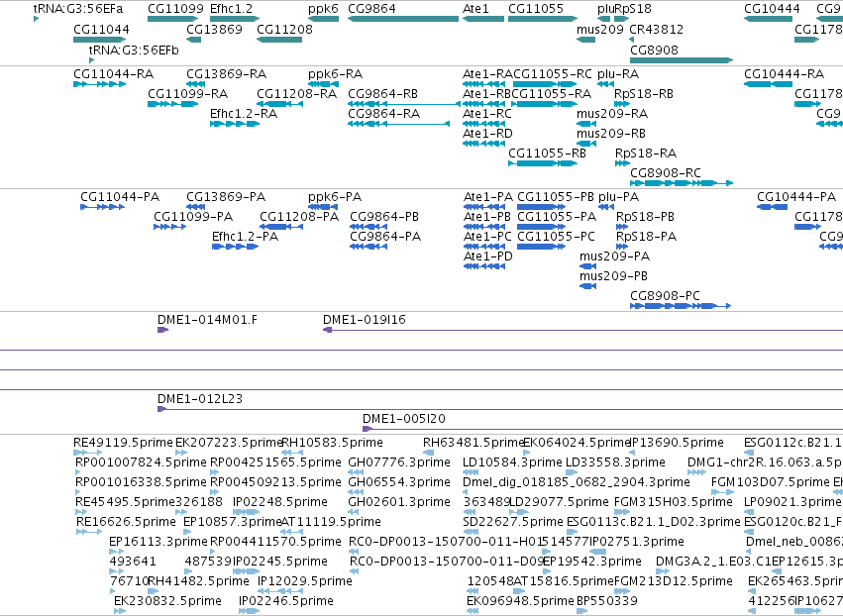Select the Ate1-PD protein label

click(488, 257)
